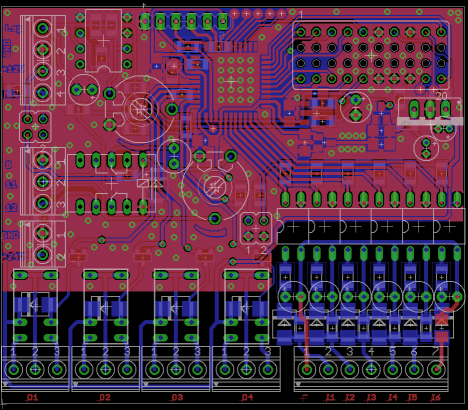Select pad 4 of the top-left four-pin terminal
The image size is (468, 410).
(x=43, y=92)
